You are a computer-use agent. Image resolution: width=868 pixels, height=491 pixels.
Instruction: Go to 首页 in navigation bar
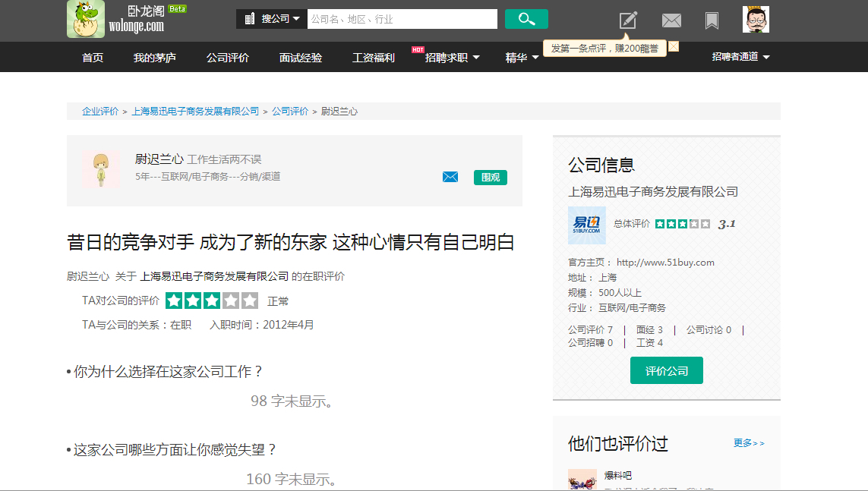coord(93,58)
